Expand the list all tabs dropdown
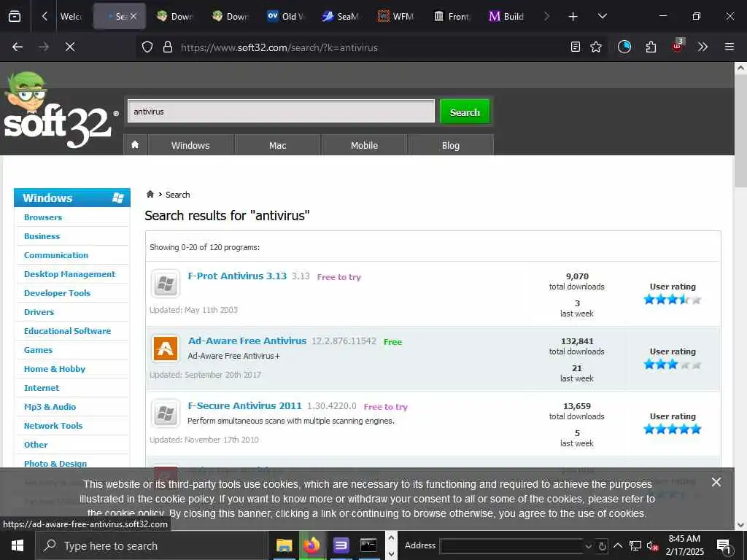 pyautogui.click(x=603, y=17)
